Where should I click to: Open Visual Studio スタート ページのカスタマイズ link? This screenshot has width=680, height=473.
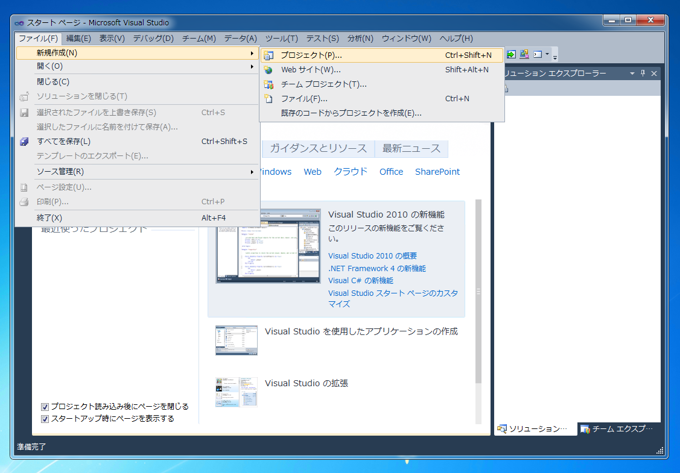tap(393, 299)
